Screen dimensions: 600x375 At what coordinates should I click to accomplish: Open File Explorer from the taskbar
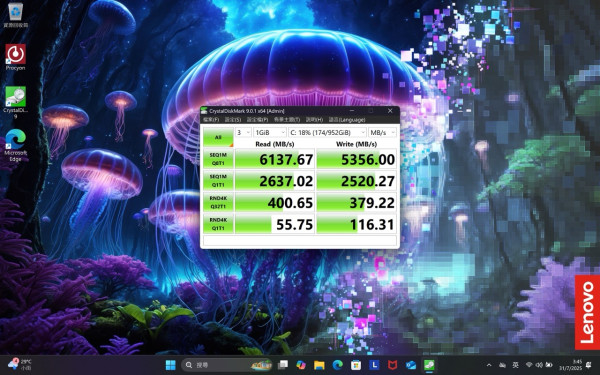(319, 365)
